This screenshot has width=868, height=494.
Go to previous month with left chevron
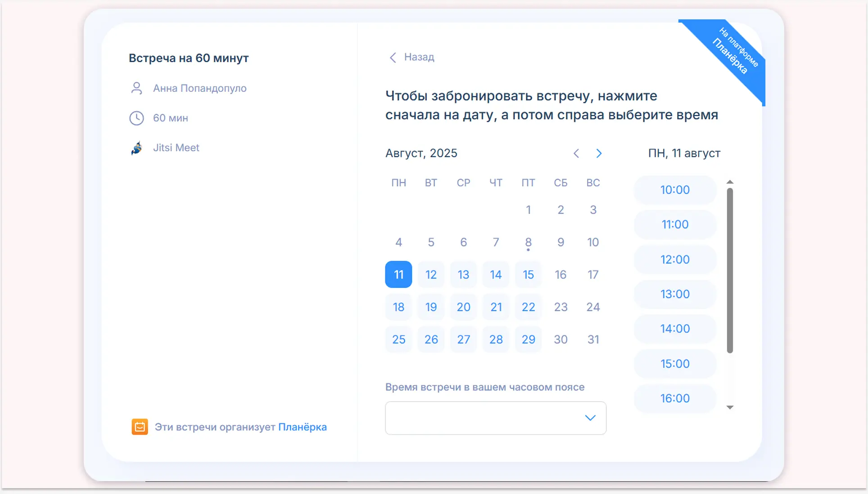tap(576, 154)
